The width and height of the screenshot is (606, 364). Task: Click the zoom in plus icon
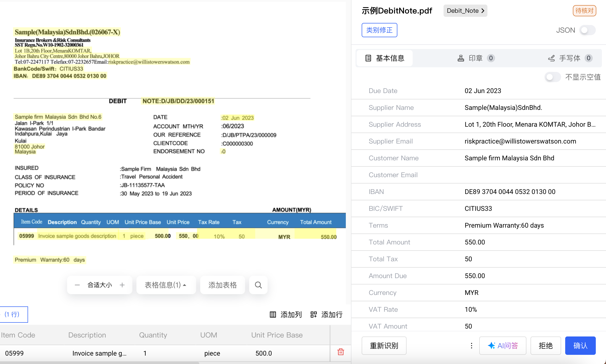point(122,285)
